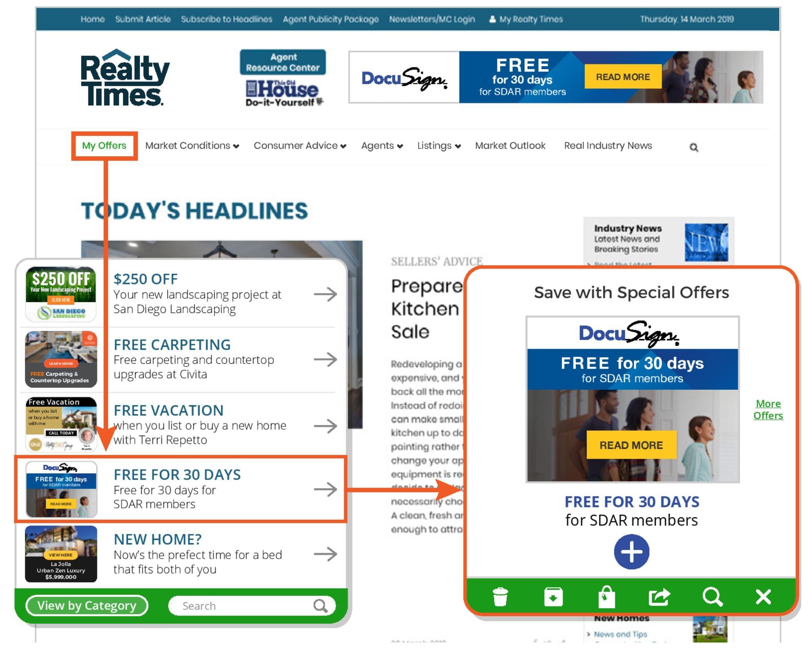Open Real Industry News menu item
The image size is (812, 652).
pyautogui.click(x=608, y=146)
